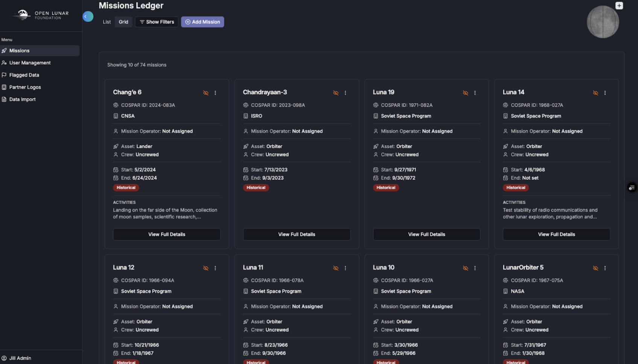Image resolution: width=638 pixels, height=364 pixels.
Task: Click the Historical tag on Chang'e 6
Action: tap(126, 188)
